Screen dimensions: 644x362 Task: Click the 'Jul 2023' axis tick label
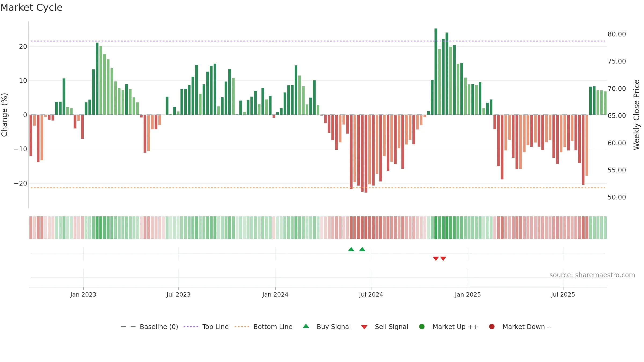[178, 295]
